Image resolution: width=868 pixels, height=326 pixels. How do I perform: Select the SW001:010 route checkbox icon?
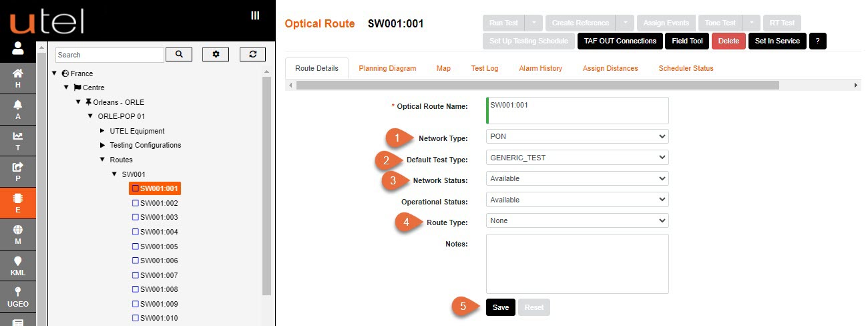click(x=136, y=318)
